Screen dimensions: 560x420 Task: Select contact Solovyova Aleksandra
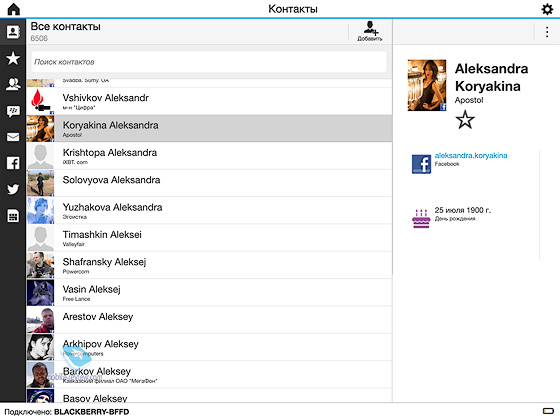click(209, 183)
